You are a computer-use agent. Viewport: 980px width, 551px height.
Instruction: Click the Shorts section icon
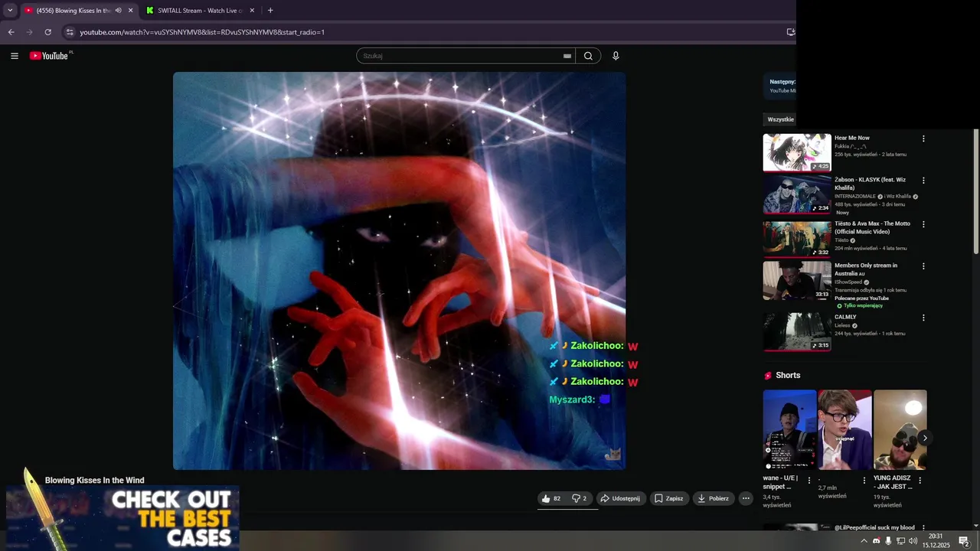tap(768, 376)
